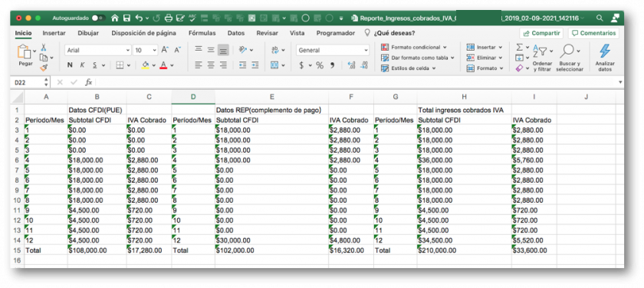The height and width of the screenshot is (288, 644).
Task: Click the Comentarios button
Action: 594,33
